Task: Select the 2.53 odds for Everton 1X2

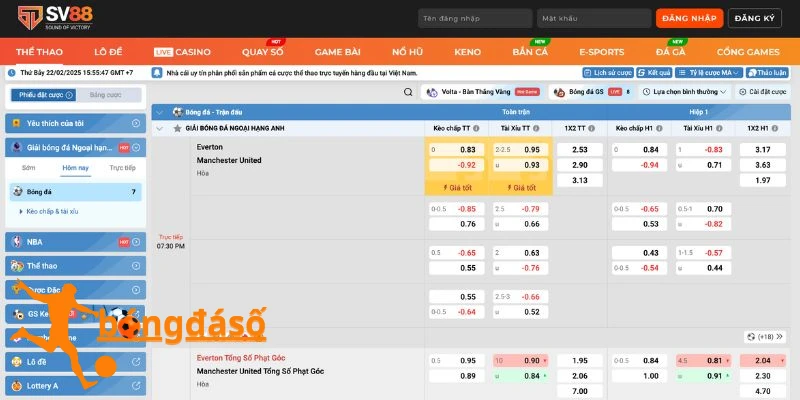Action: coord(580,149)
